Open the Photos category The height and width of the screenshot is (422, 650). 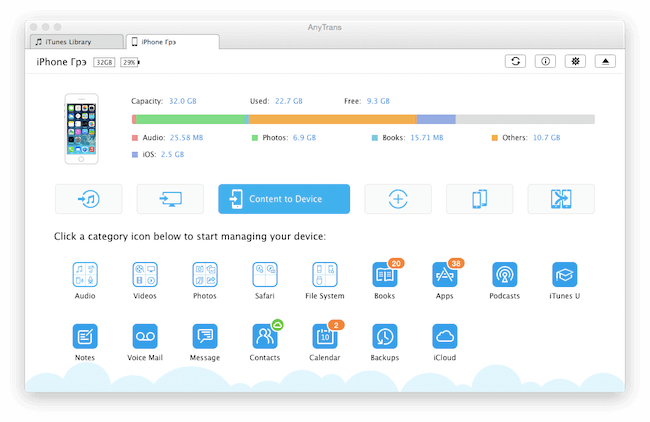205,274
